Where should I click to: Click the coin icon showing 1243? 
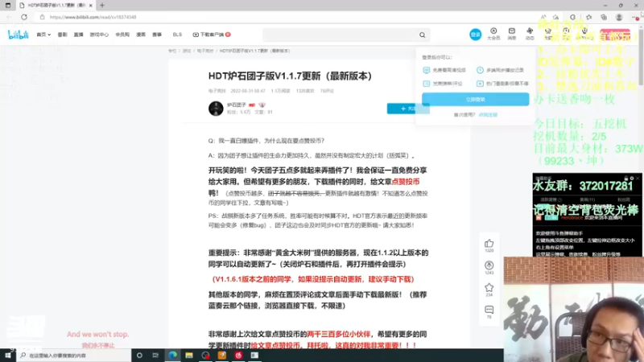click(x=489, y=265)
